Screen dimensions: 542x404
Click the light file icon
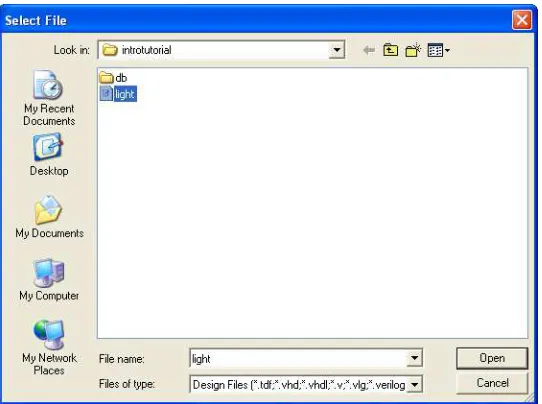(106, 94)
